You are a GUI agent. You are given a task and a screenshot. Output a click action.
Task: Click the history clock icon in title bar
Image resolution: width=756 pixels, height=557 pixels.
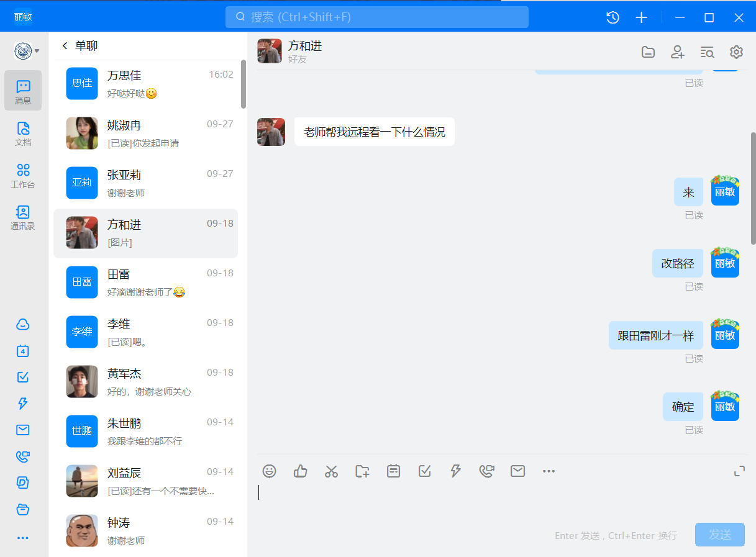point(613,17)
